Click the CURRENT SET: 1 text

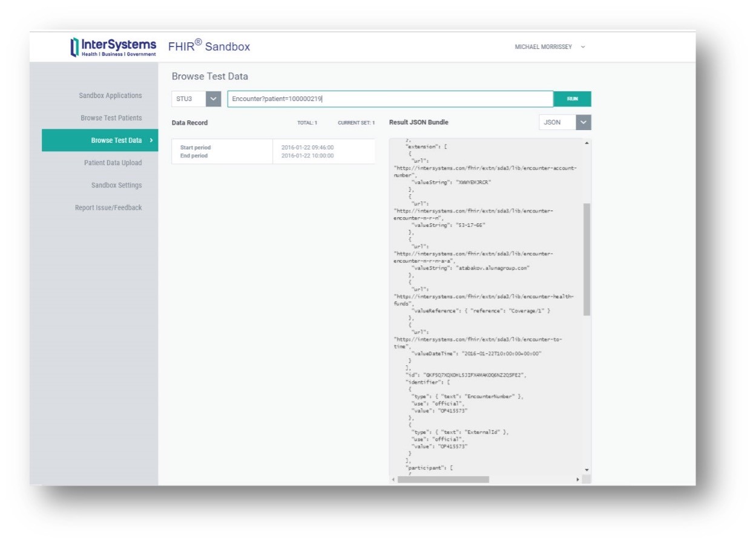(x=357, y=123)
